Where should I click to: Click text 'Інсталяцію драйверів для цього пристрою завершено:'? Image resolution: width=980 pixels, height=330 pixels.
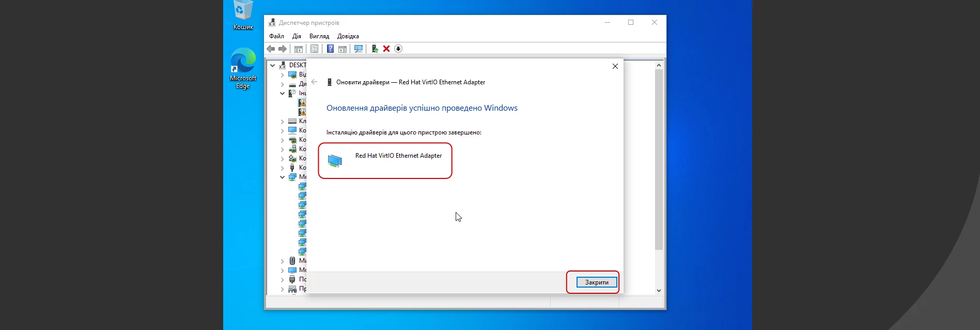click(x=404, y=132)
